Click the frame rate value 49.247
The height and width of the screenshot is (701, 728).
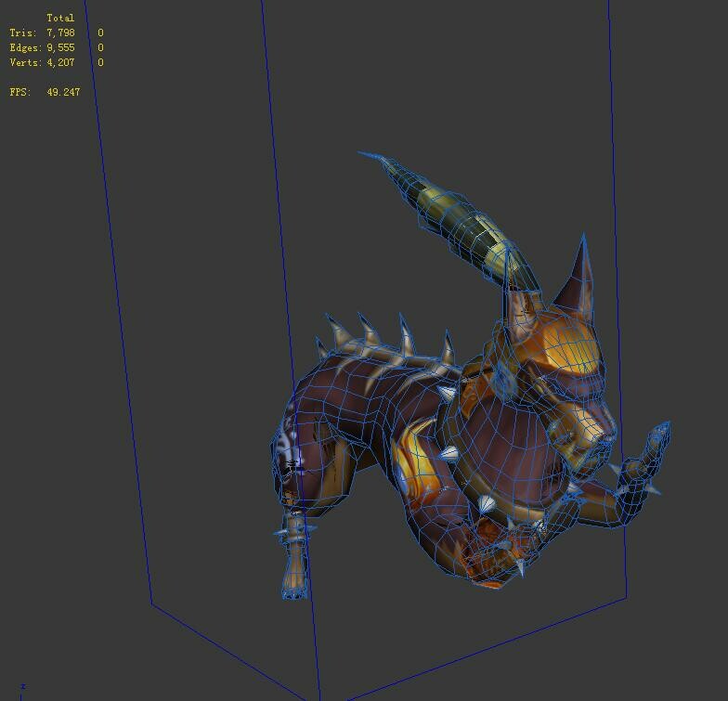click(63, 92)
